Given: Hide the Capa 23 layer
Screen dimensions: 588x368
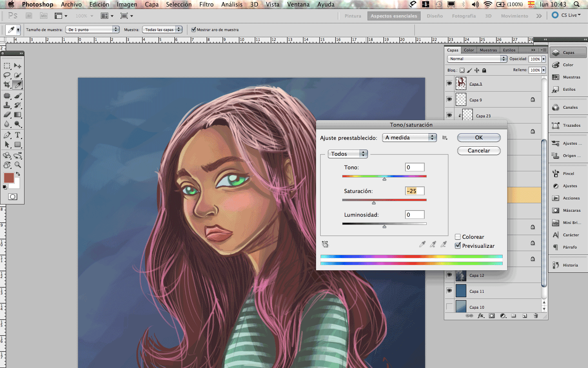Looking at the screenshot, I should click(449, 115).
